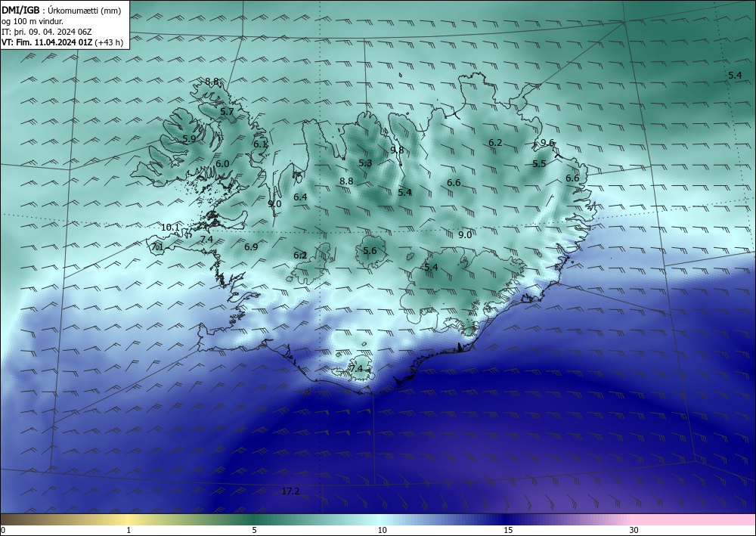Pick the 10 mm mark on color scale
The image size is (756, 536).
click(x=382, y=530)
